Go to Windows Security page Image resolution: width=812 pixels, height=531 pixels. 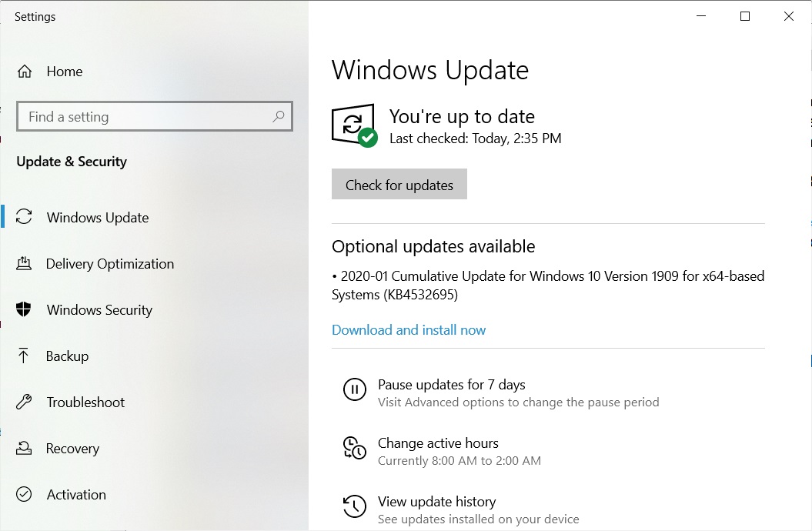point(99,310)
